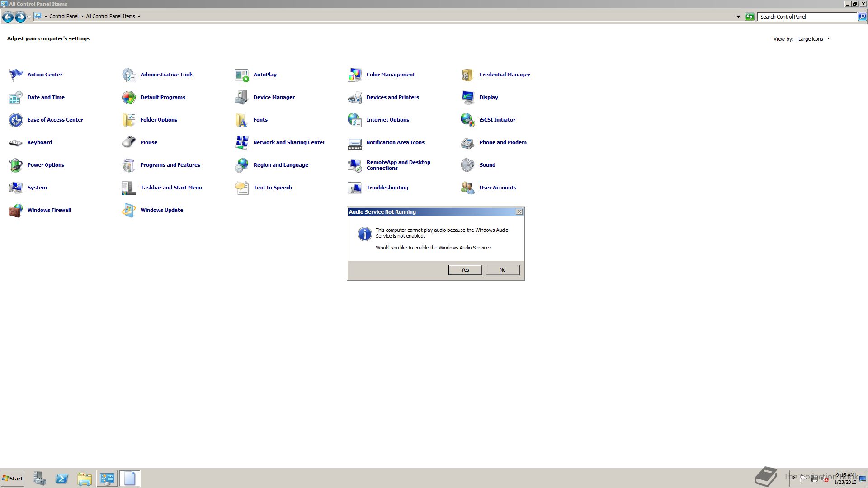
Task: Open Region and Language icon
Action: tap(242, 165)
